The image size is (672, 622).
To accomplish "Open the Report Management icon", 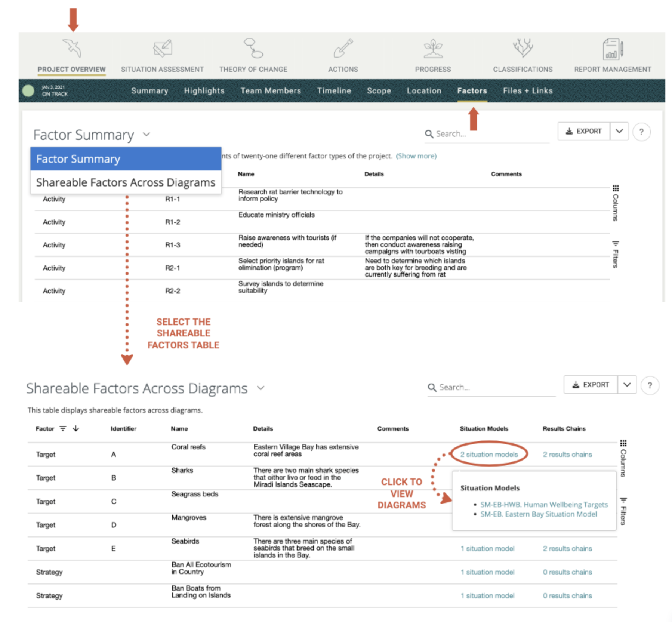I will 612,49.
